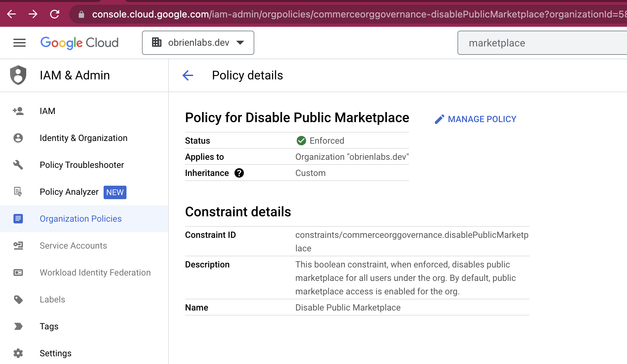627x364 pixels.
Task: Click inside the marketplace search field
Action: click(x=542, y=43)
